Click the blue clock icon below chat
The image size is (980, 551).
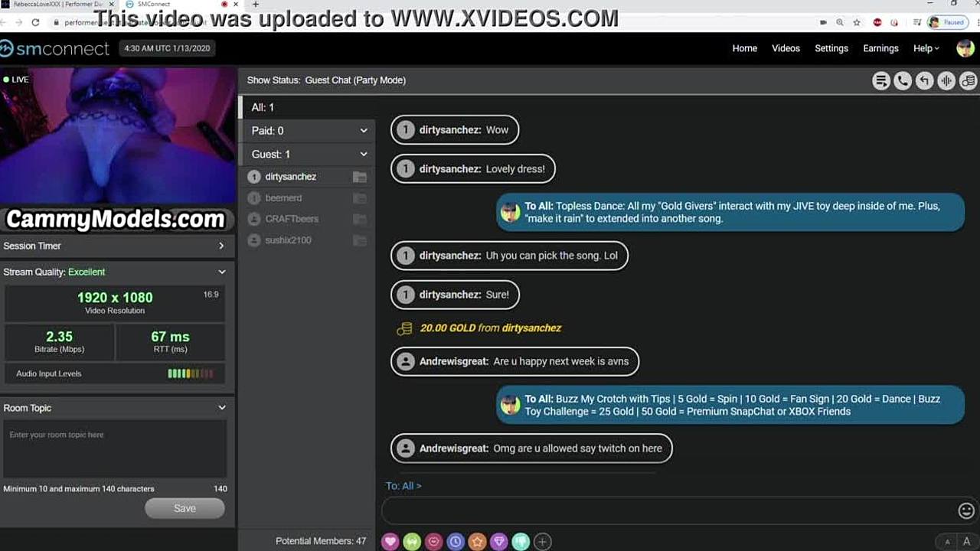[456, 542]
